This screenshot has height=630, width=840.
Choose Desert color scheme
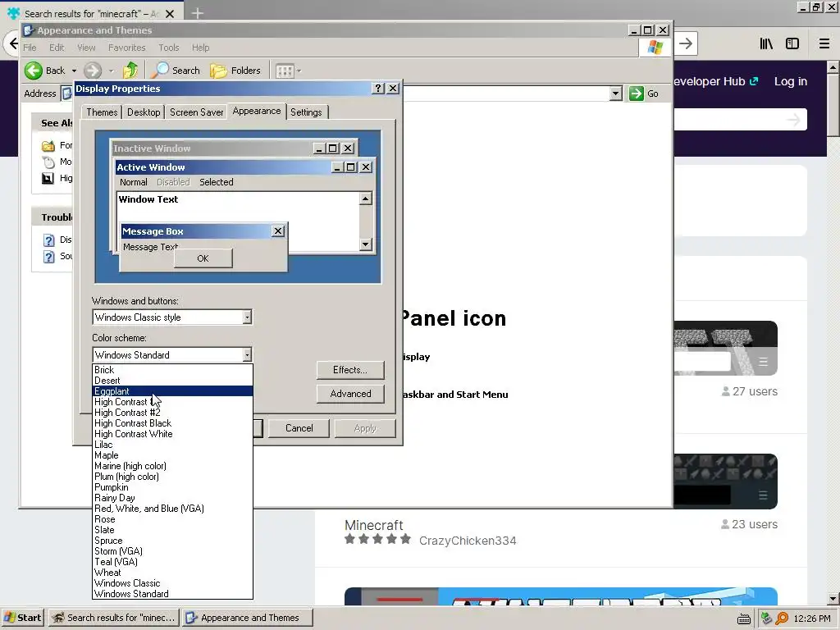click(172, 381)
